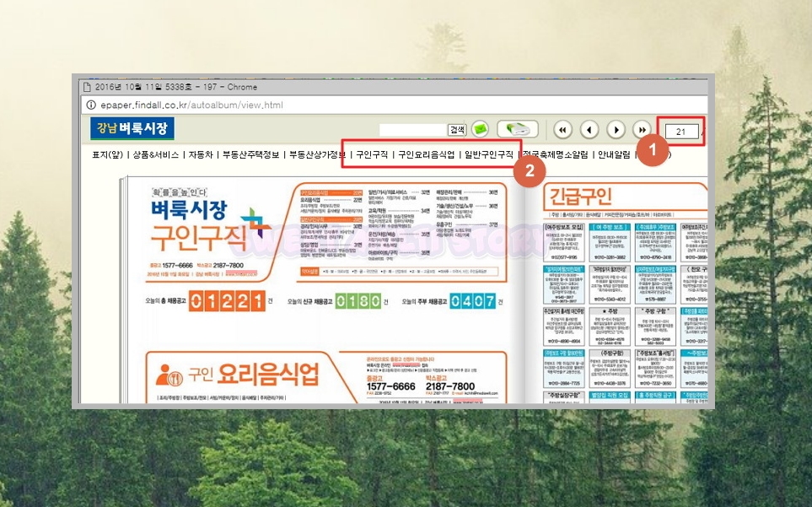The width and height of the screenshot is (812, 507).
Task: Click the epaper.findall.co.kr address bar URL
Action: 191,105
